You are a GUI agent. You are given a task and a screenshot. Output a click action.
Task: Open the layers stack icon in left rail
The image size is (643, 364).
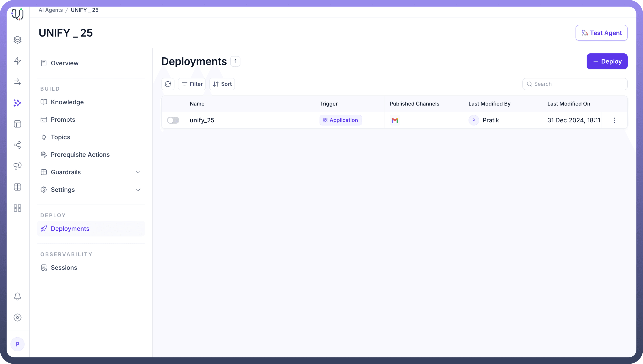pyautogui.click(x=18, y=40)
